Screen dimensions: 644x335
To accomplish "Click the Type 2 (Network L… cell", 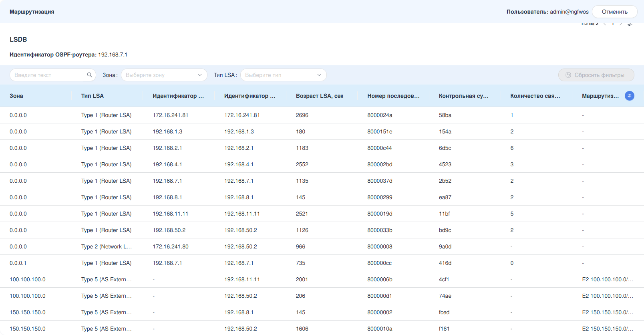I will [107, 246].
